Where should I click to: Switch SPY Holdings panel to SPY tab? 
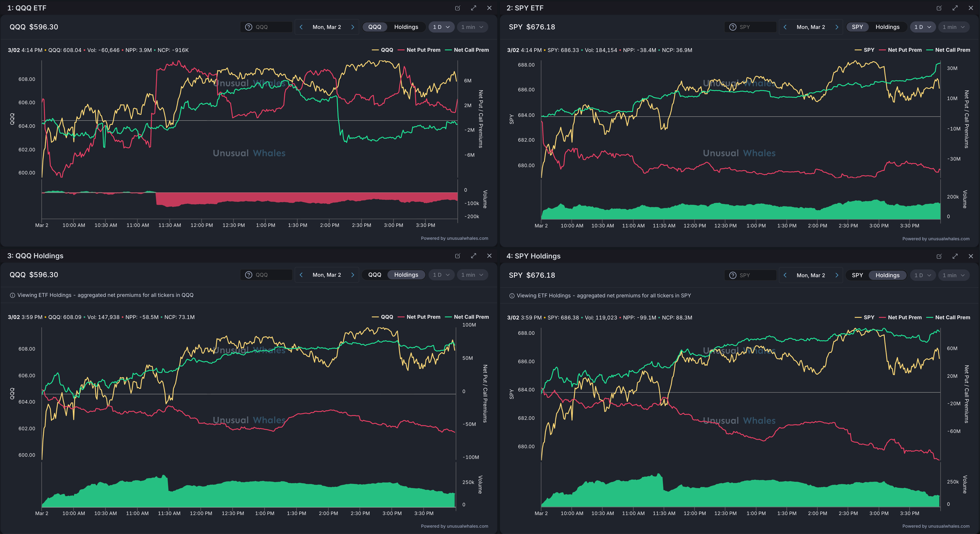coord(857,275)
